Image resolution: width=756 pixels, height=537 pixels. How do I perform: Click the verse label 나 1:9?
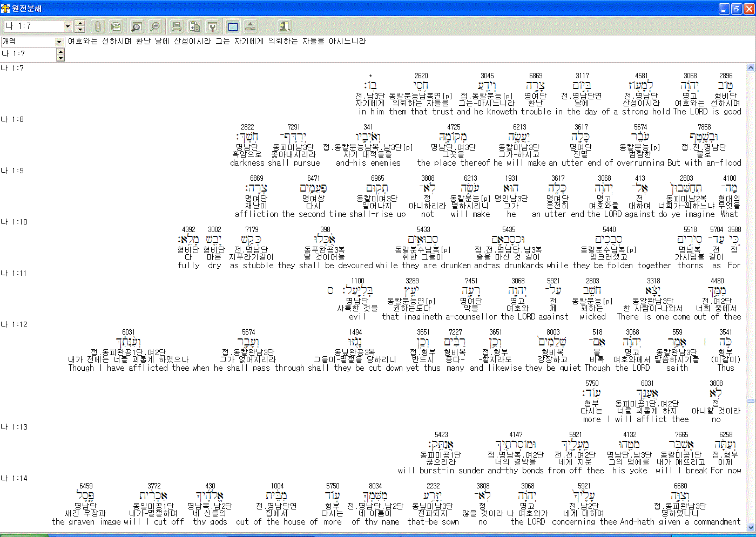pyautogui.click(x=12, y=171)
